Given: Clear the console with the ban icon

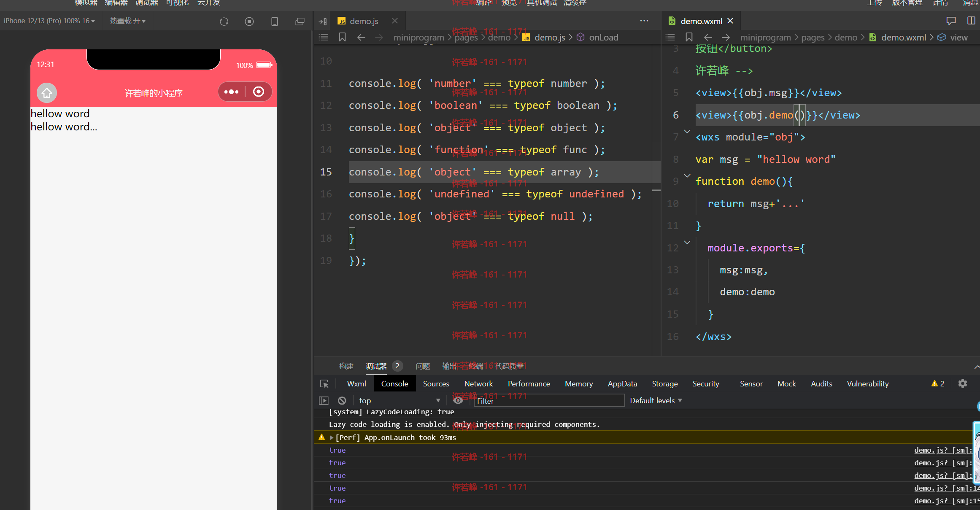Looking at the screenshot, I should [x=342, y=401].
